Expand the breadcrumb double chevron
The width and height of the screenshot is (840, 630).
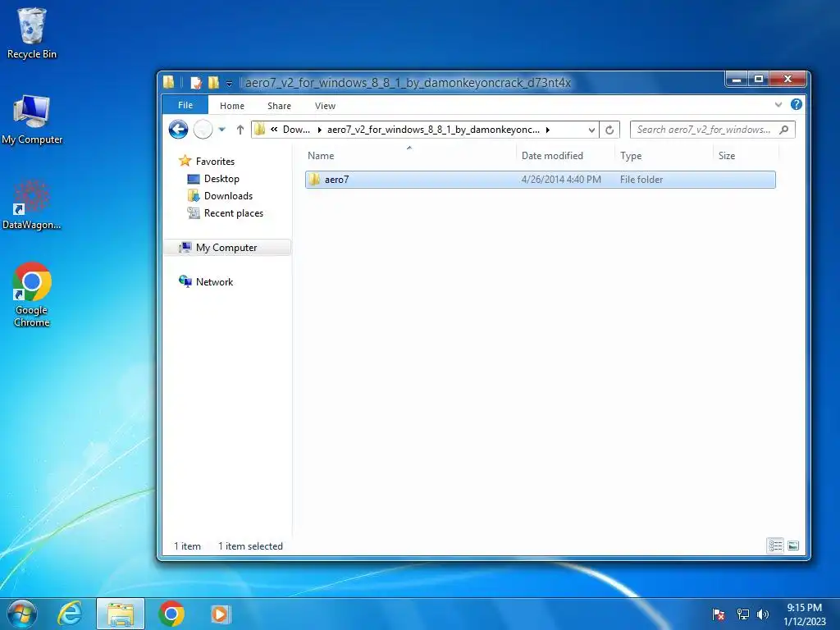point(274,130)
